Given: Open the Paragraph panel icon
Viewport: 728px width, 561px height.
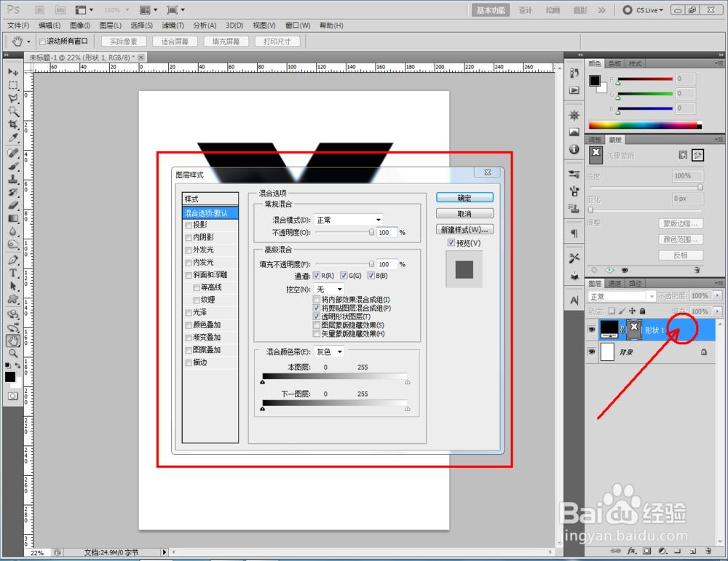Looking at the screenshot, I should pyautogui.click(x=574, y=233).
